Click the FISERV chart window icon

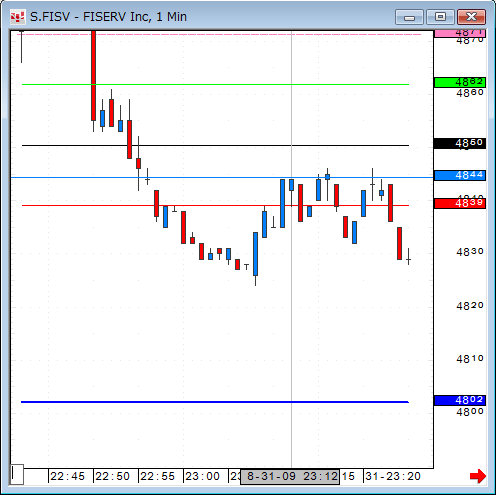[17, 17]
